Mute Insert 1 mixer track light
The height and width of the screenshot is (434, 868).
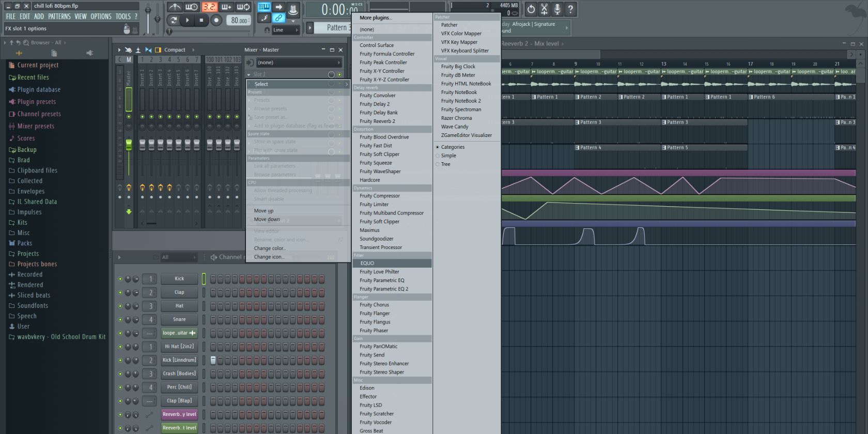tap(142, 117)
